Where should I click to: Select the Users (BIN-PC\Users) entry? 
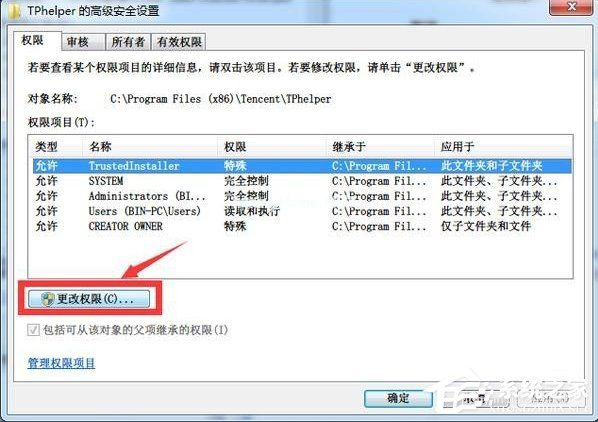pos(302,211)
